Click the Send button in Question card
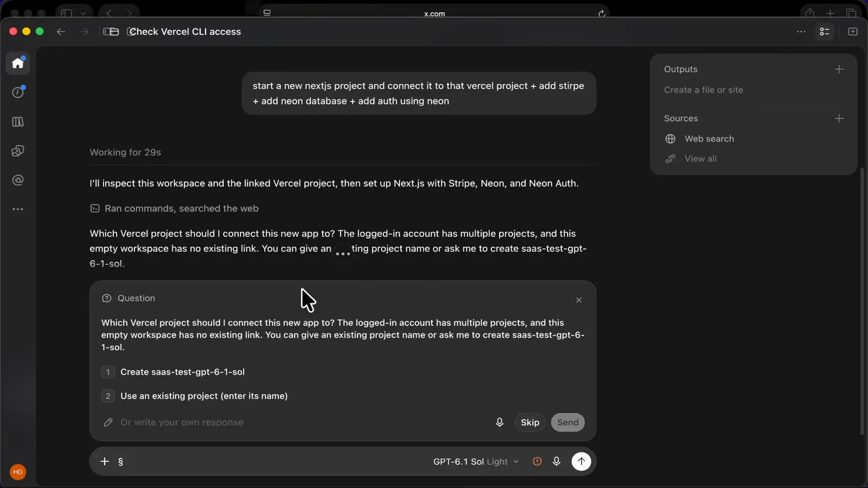This screenshot has height=488, width=868. [x=568, y=422]
